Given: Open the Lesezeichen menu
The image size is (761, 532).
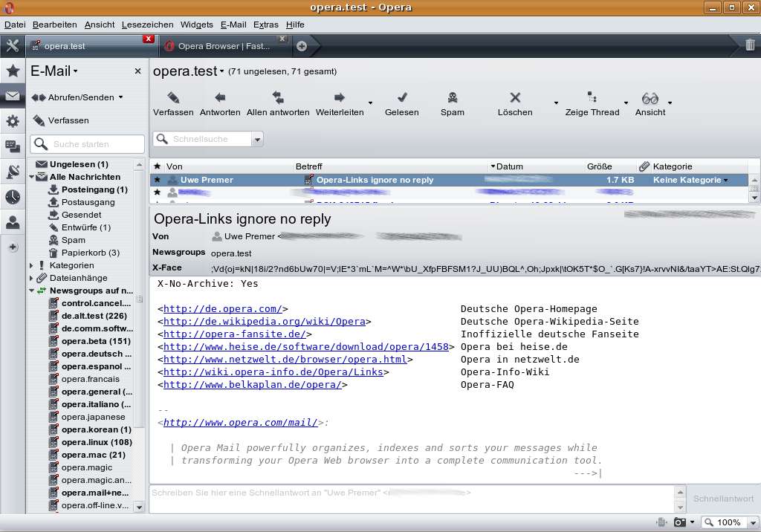Looking at the screenshot, I should coord(147,25).
